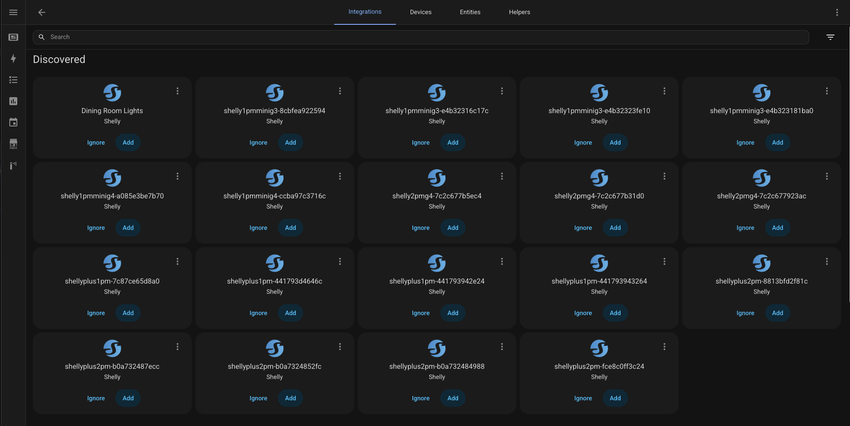Click Shelly logo on shelly2pmg4-7c2c677923ac
The height and width of the screenshot is (426, 850).
click(761, 178)
